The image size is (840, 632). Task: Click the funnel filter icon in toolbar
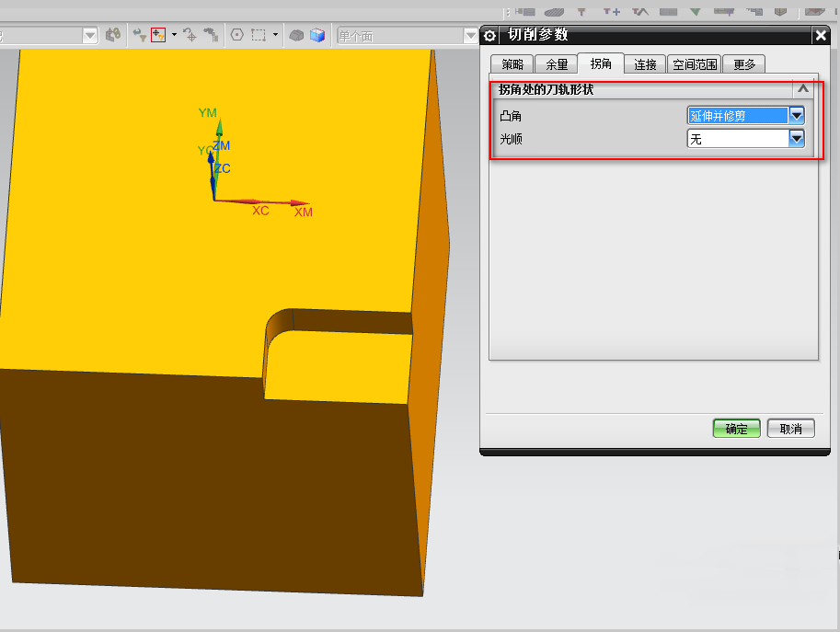139,35
